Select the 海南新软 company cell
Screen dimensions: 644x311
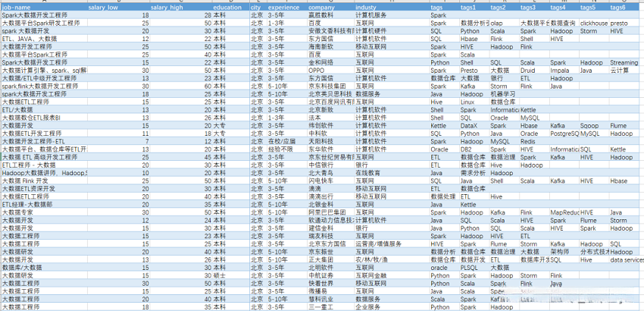(330, 47)
